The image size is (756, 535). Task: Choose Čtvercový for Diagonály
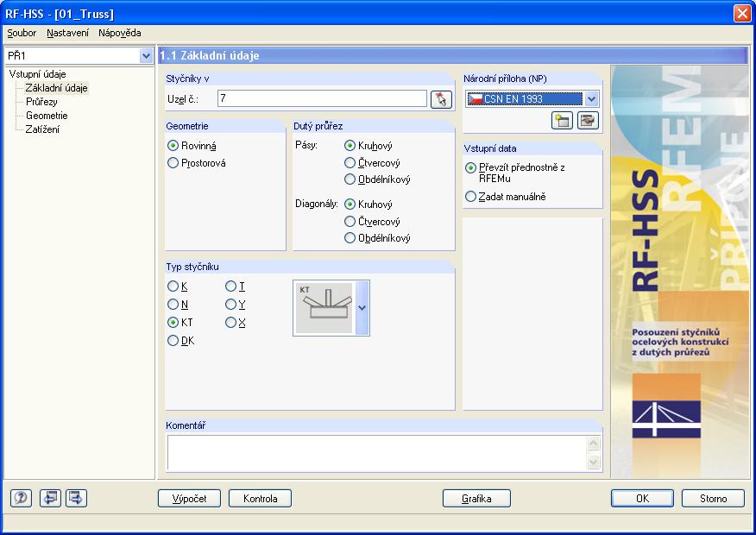[x=372, y=222]
